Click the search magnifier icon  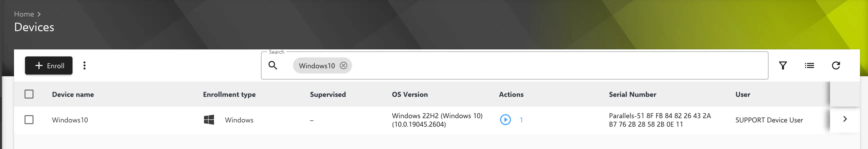point(272,65)
